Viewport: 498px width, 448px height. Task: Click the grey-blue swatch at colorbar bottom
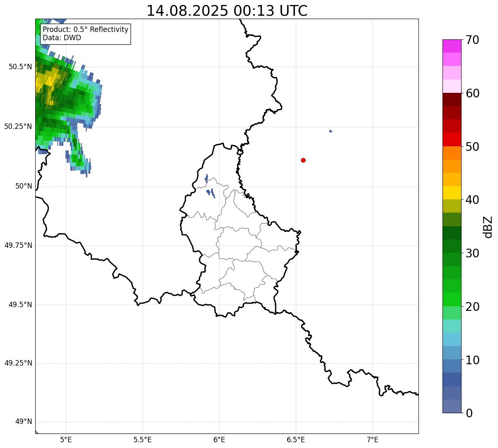pyautogui.click(x=452, y=406)
